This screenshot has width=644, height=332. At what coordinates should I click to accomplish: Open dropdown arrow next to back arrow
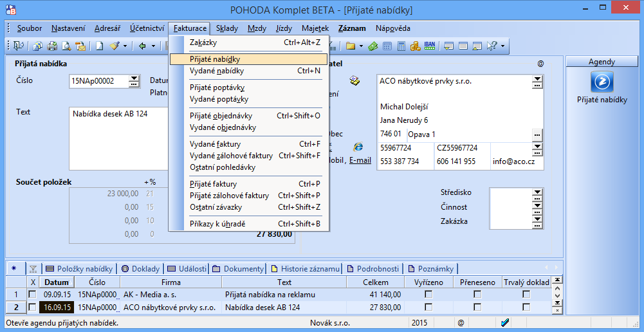click(153, 46)
